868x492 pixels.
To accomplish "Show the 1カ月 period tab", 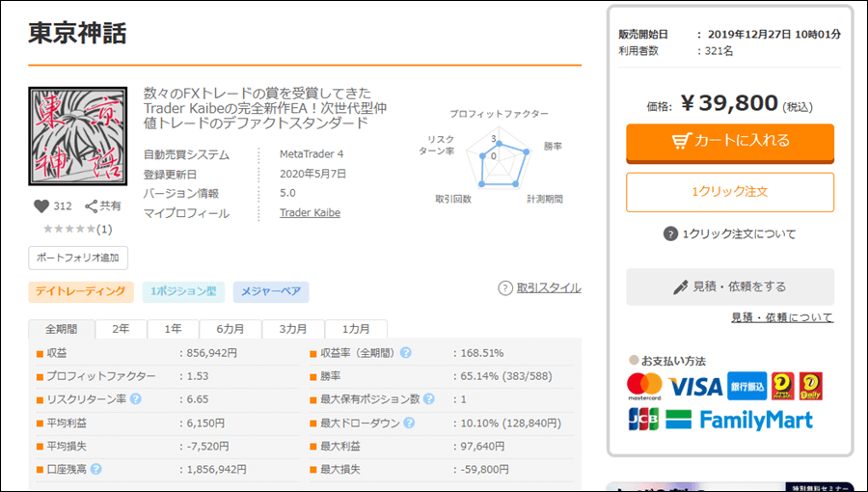I will point(356,329).
